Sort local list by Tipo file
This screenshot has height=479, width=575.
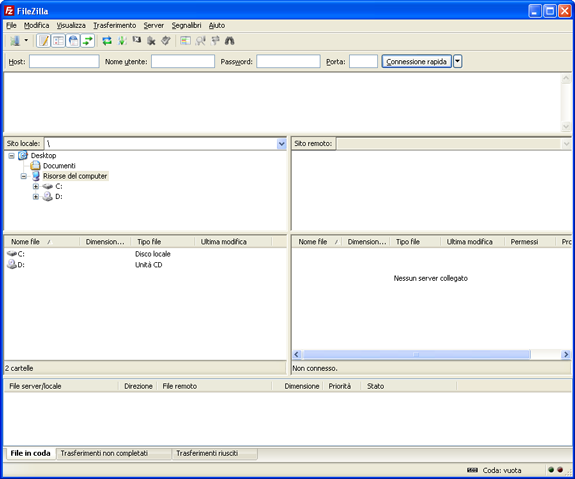[x=163, y=242]
